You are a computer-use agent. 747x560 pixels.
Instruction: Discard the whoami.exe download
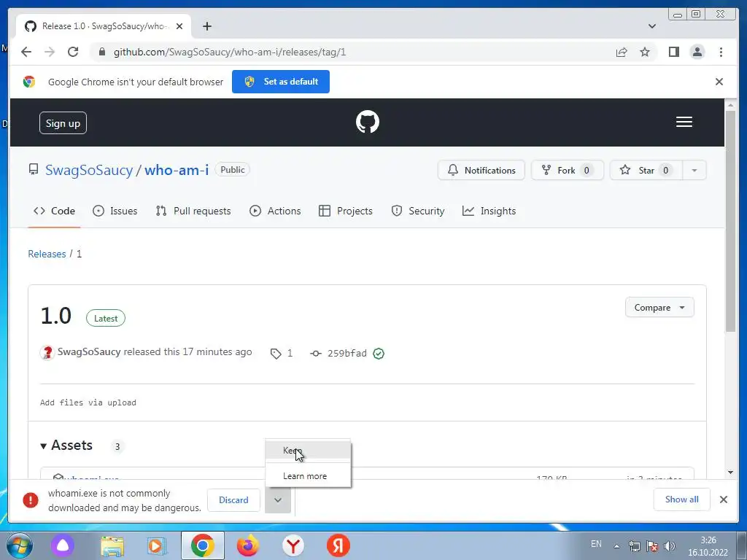point(233,500)
